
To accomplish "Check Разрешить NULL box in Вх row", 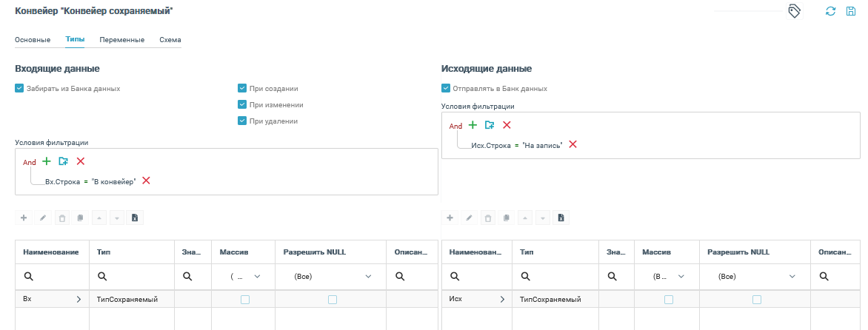I will (x=332, y=300).
